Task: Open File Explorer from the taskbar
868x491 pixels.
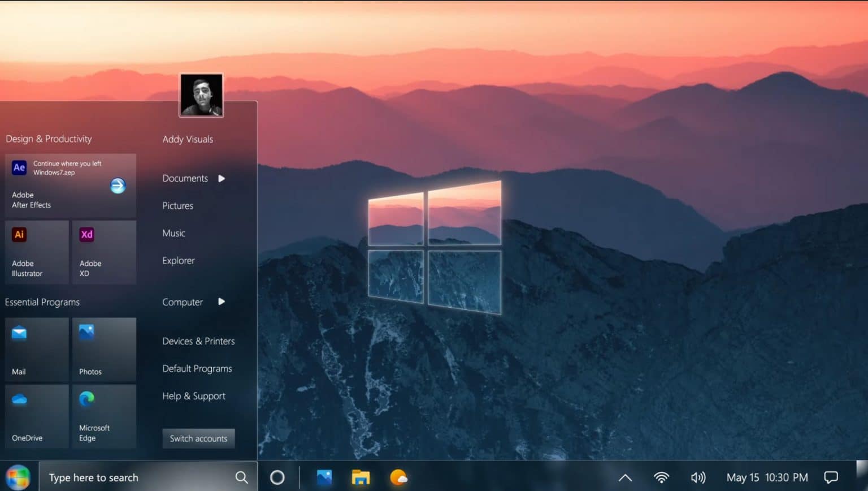Action: 361,477
